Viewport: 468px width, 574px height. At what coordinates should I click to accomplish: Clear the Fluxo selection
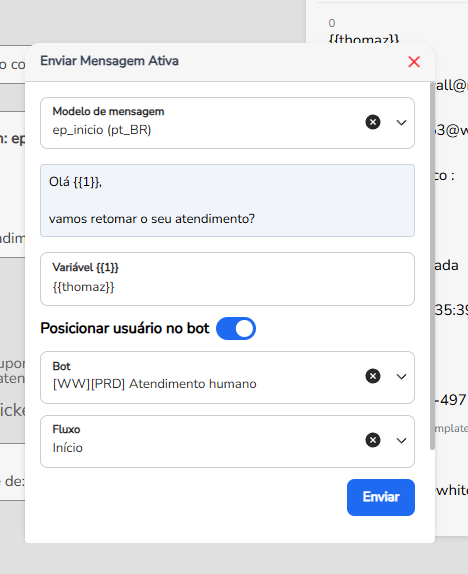pos(373,440)
